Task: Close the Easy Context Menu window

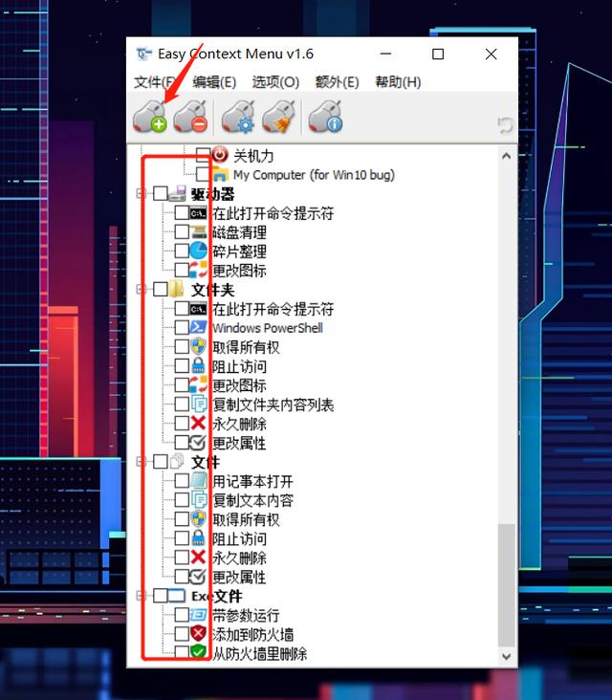Action: pyautogui.click(x=491, y=54)
